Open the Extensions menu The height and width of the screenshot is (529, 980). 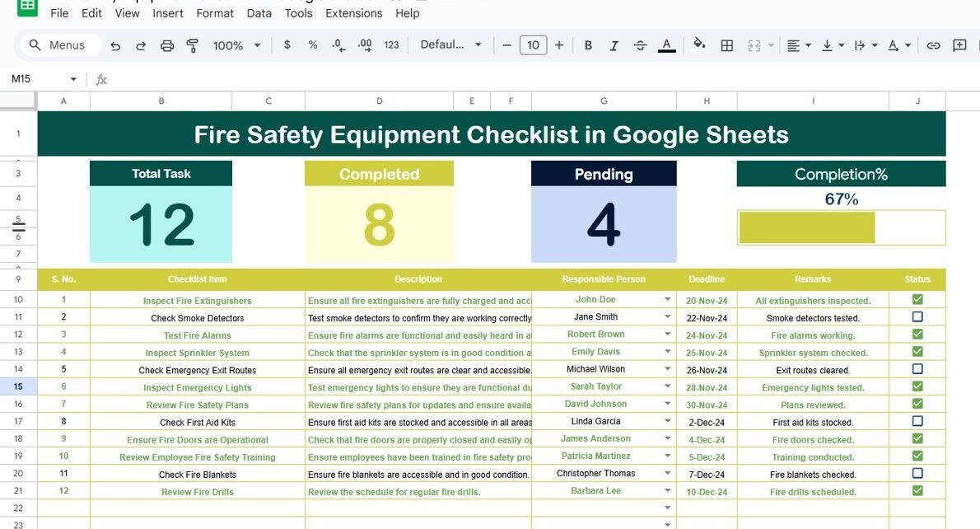pos(354,13)
